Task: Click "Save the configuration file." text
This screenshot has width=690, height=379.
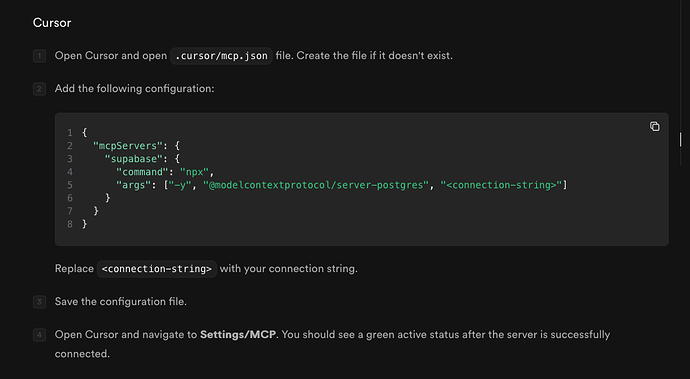Action: [x=121, y=302]
